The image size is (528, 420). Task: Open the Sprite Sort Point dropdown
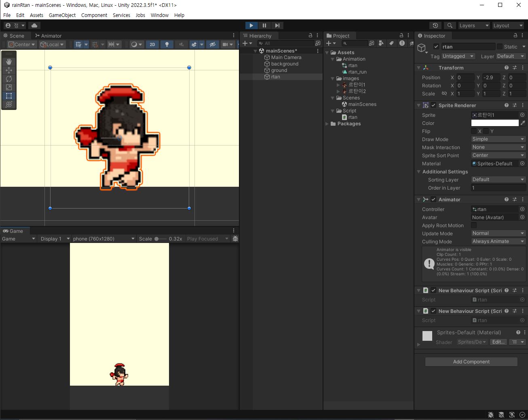click(x=498, y=155)
